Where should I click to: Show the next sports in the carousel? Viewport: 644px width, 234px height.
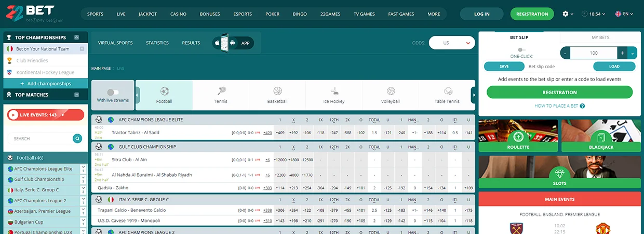473,95
